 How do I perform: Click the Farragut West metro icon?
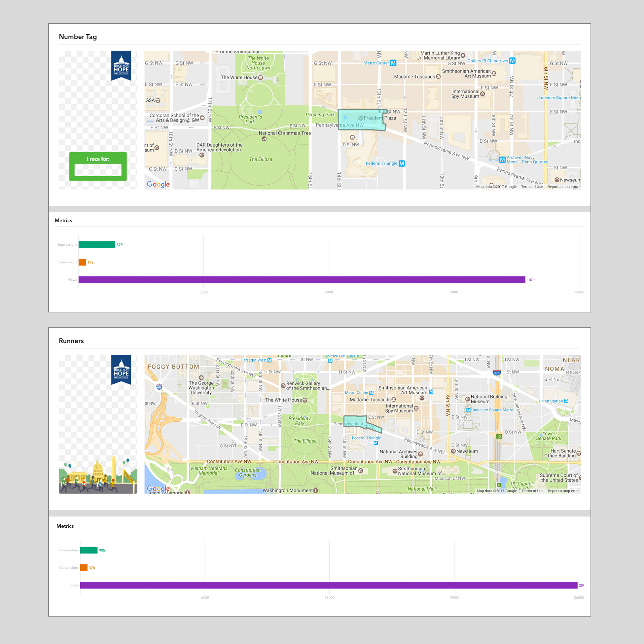pyautogui.click(x=270, y=360)
